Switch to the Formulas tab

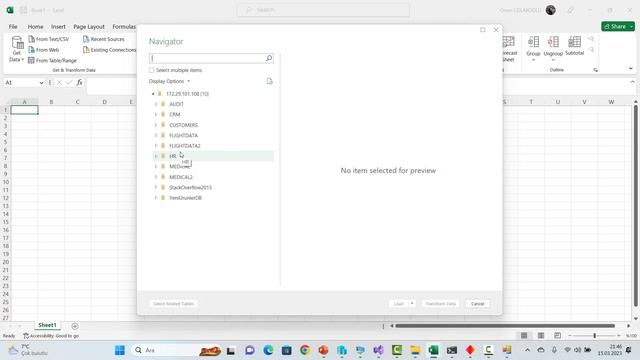(124, 27)
